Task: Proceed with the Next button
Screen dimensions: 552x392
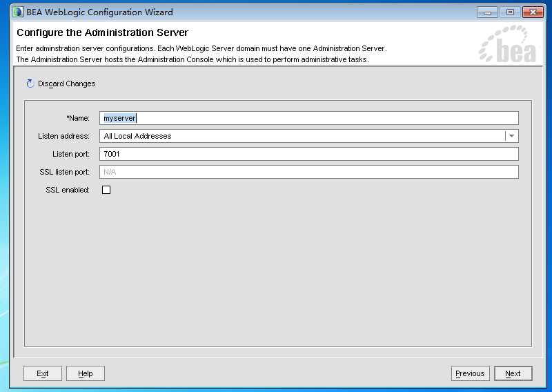Action: click(513, 373)
